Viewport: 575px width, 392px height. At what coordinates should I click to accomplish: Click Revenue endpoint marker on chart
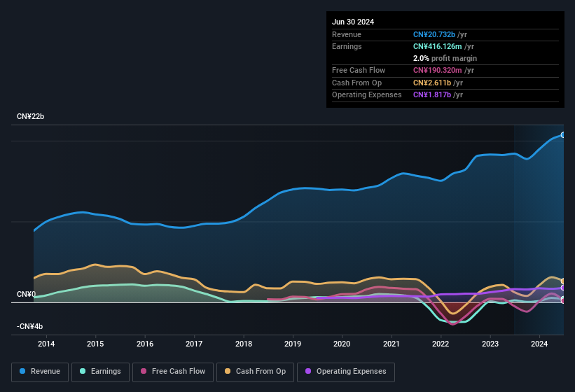pos(562,135)
